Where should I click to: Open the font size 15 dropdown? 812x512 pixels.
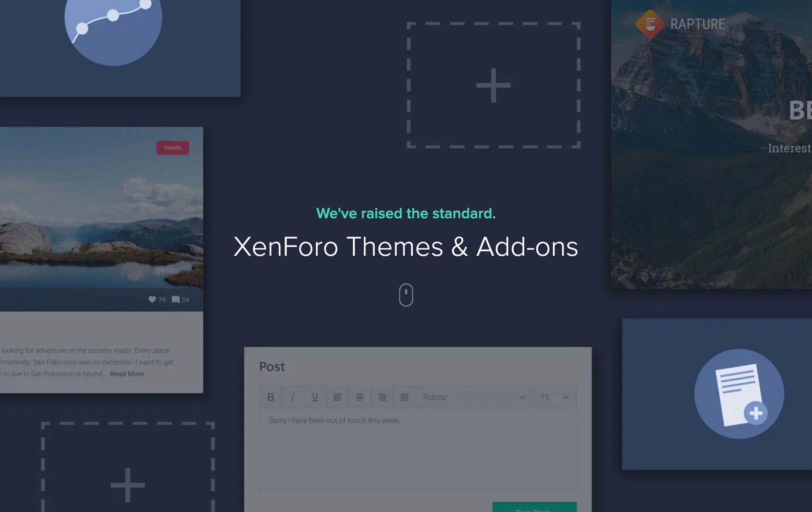point(554,397)
